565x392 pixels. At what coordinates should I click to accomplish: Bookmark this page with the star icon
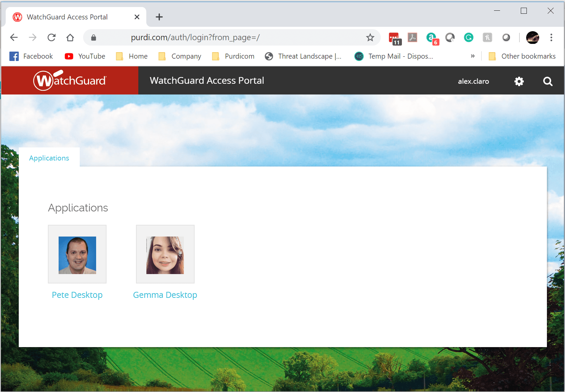370,37
